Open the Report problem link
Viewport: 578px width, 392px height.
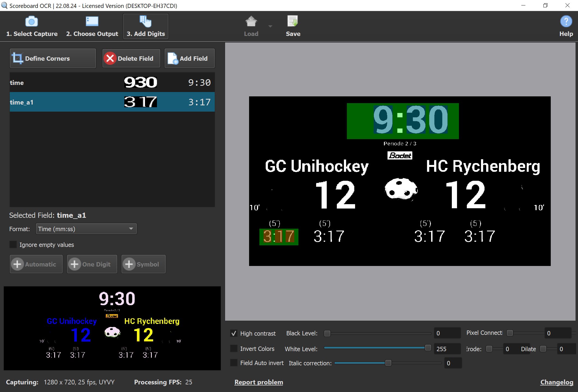click(x=259, y=382)
